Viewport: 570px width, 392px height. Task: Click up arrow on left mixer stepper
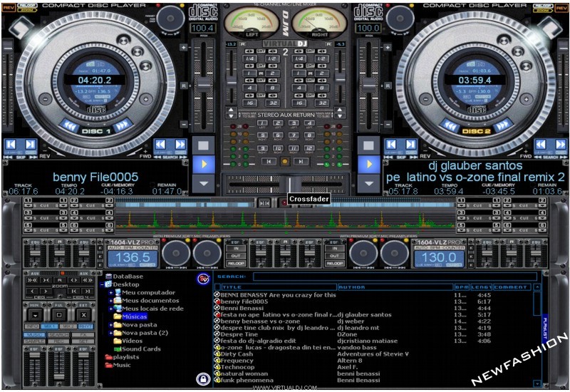click(x=231, y=110)
